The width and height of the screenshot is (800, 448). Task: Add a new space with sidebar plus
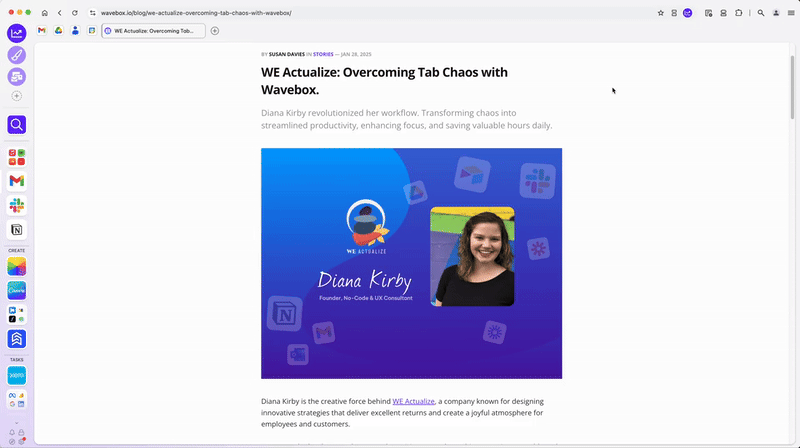click(x=17, y=96)
